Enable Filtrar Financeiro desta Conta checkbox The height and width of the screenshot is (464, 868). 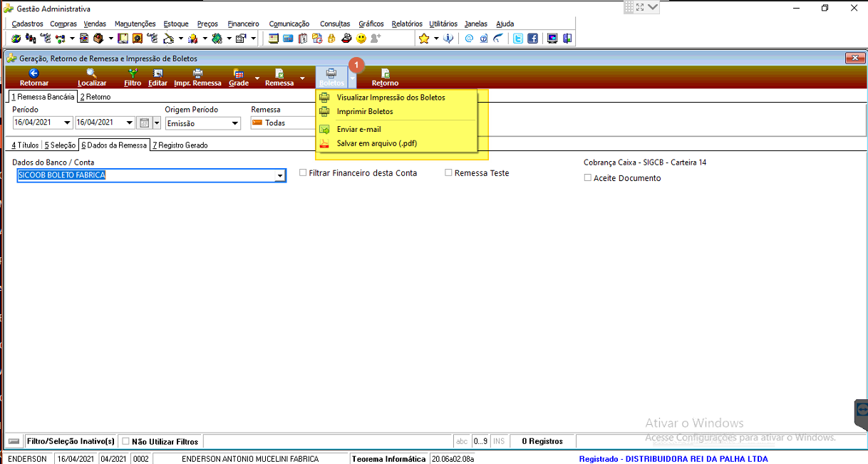(x=303, y=172)
